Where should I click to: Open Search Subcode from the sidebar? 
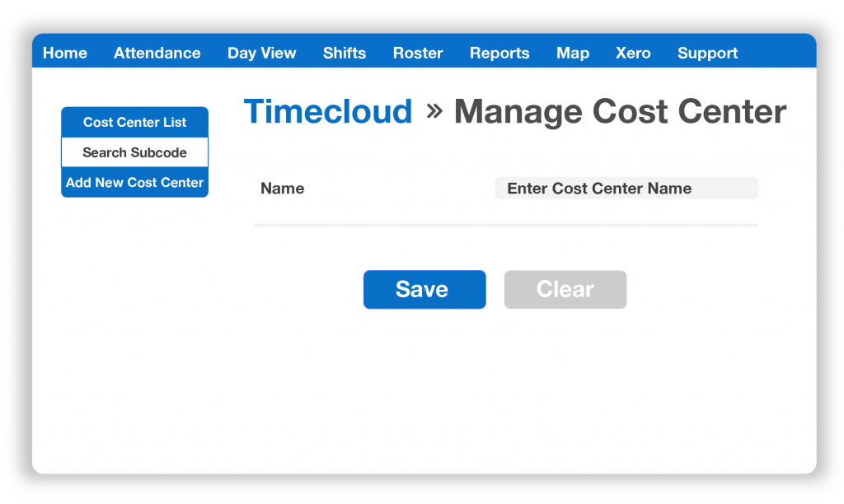[x=134, y=152]
